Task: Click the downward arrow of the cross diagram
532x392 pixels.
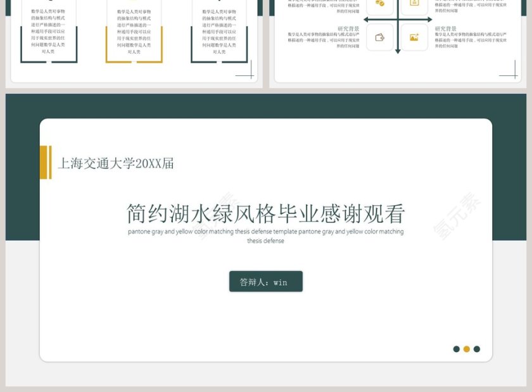Action: 398,51
